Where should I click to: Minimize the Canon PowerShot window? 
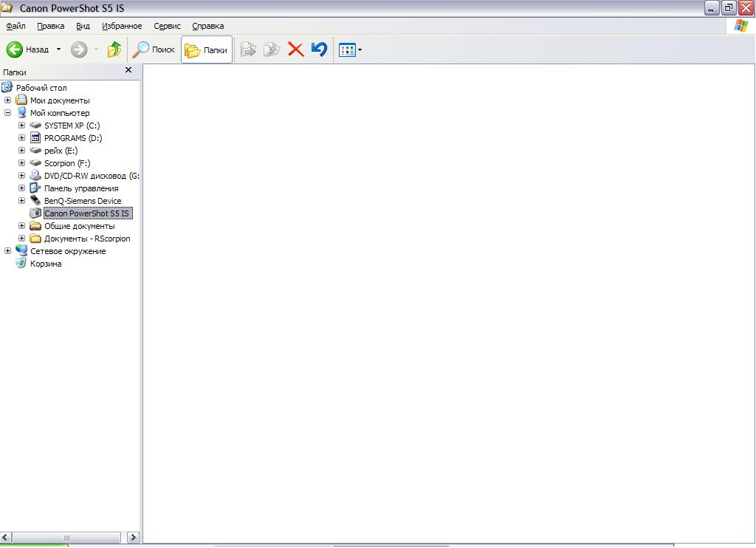click(x=712, y=8)
